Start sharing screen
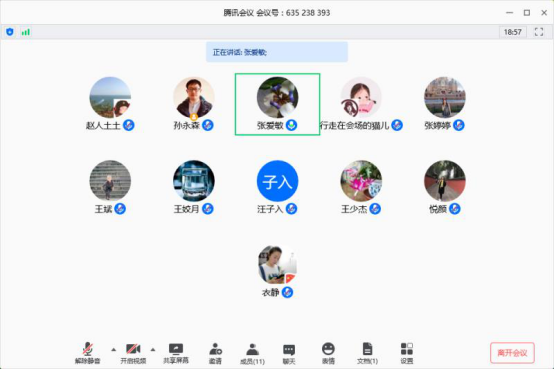 click(176, 353)
